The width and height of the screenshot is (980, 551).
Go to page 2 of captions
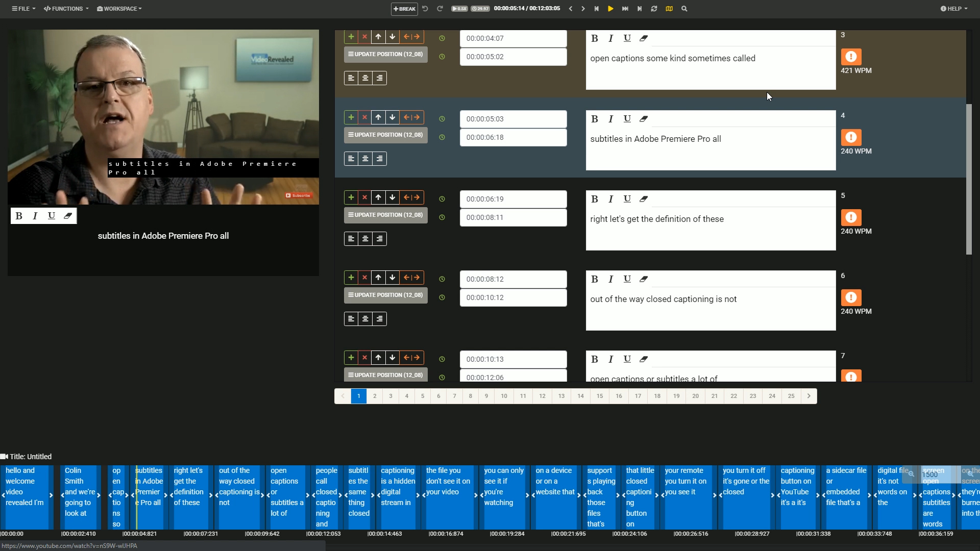click(x=375, y=396)
